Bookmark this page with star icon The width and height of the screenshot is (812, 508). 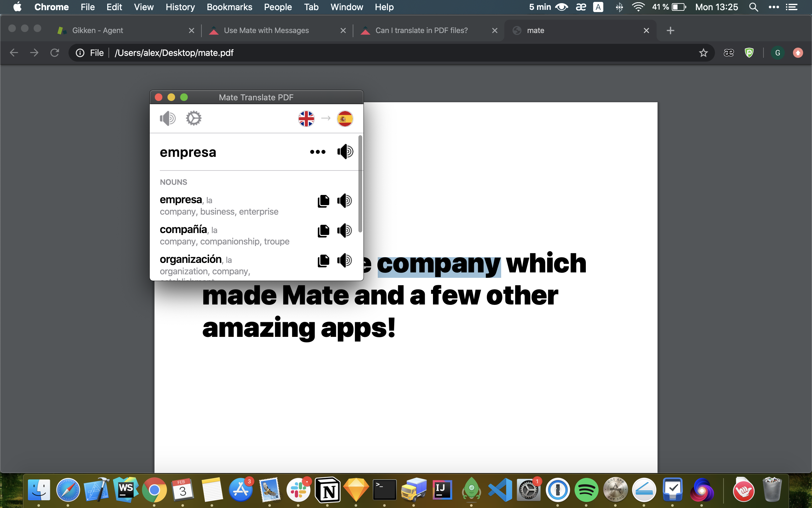703,53
